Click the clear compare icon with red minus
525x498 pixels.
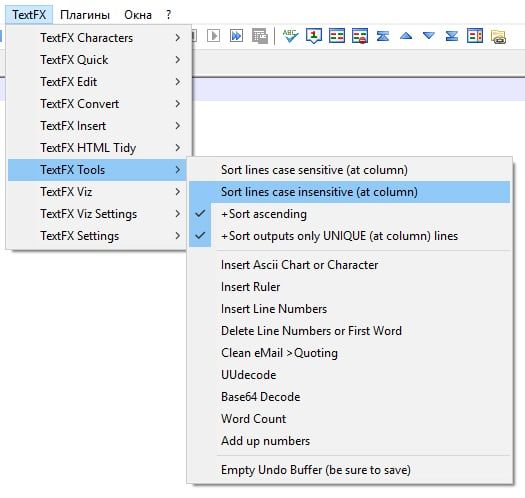click(360, 36)
